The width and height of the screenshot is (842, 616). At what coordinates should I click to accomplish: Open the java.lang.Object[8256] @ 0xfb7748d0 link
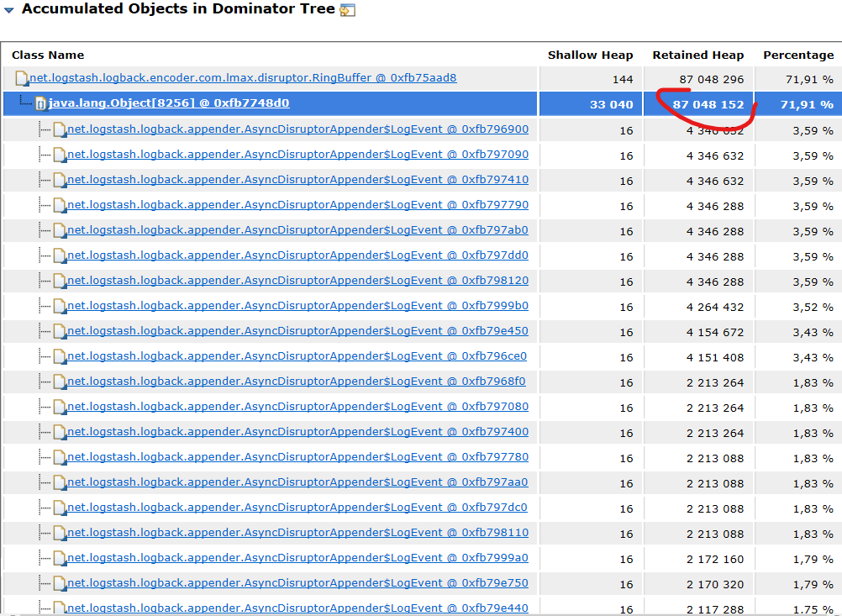pyautogui.click(x=169, y=103)
